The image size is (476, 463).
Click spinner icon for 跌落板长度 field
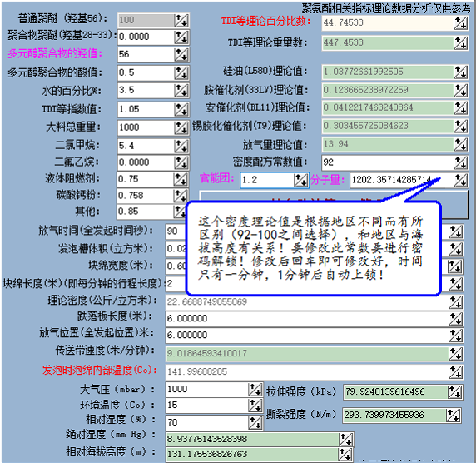456,319
